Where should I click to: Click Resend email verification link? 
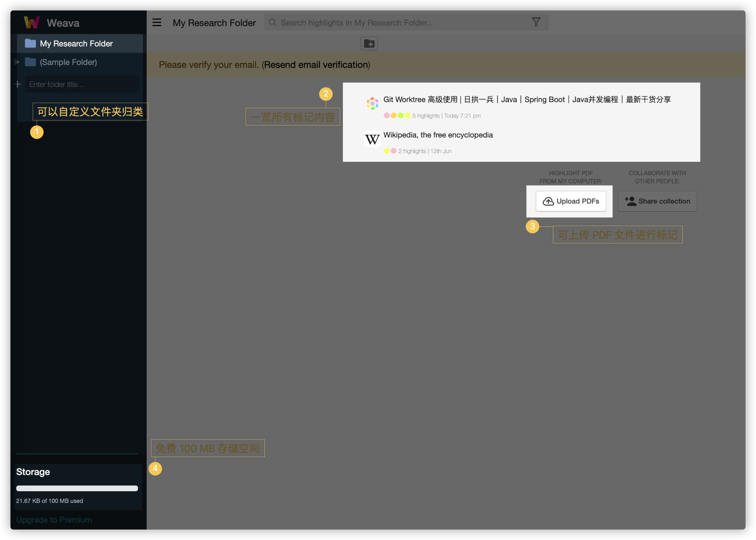[x=317, y=65]
